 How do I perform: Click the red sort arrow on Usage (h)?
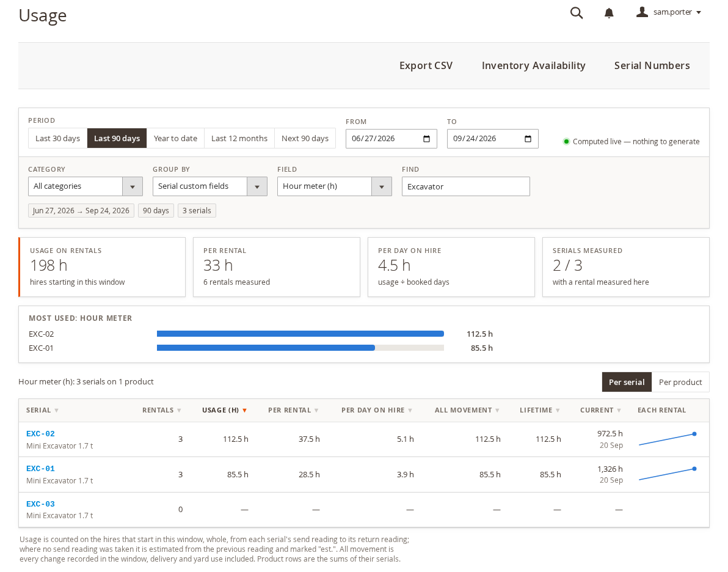245,410
